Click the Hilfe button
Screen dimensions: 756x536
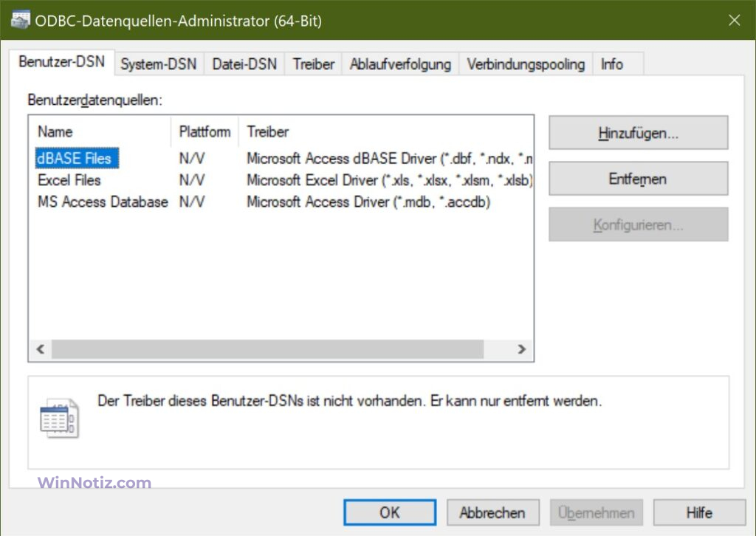point(699,512)
